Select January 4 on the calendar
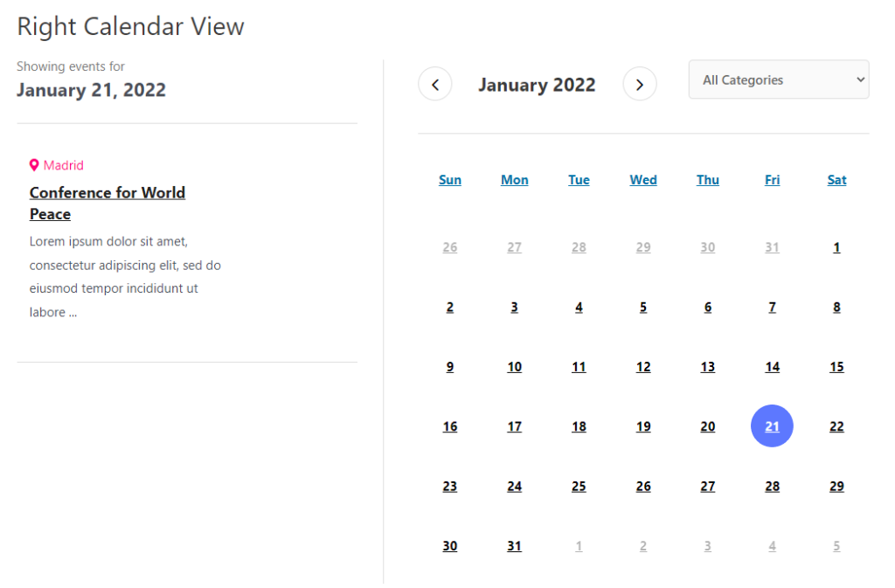 (x=579, y=308)
